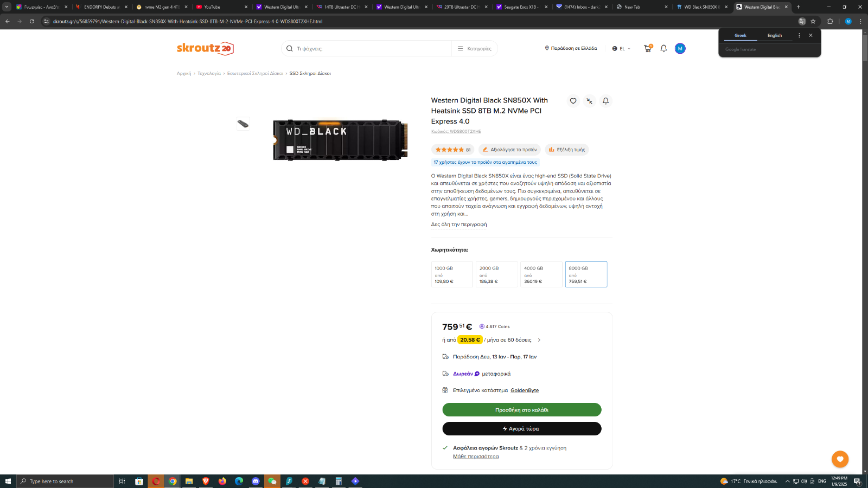Viewport: 868px width, 488px height.
Task: Open Εξέλιξη τιμής price history
Action: 567,150
